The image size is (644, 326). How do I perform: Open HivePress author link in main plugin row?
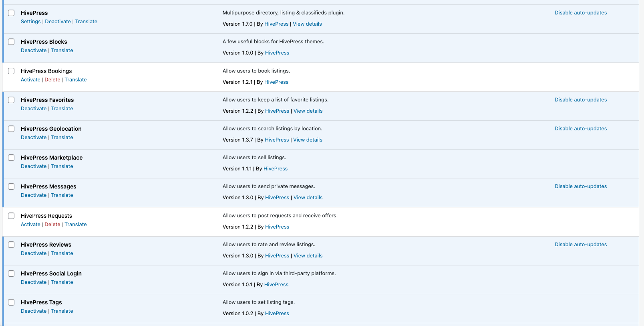pyautogui.click(x=276, y=24)
